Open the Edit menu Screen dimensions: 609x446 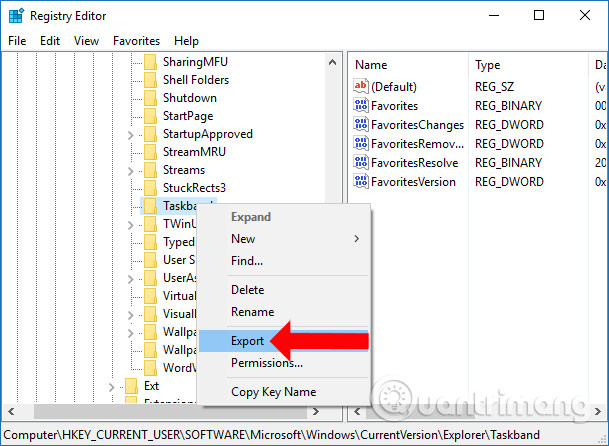[x=50, y=41]
